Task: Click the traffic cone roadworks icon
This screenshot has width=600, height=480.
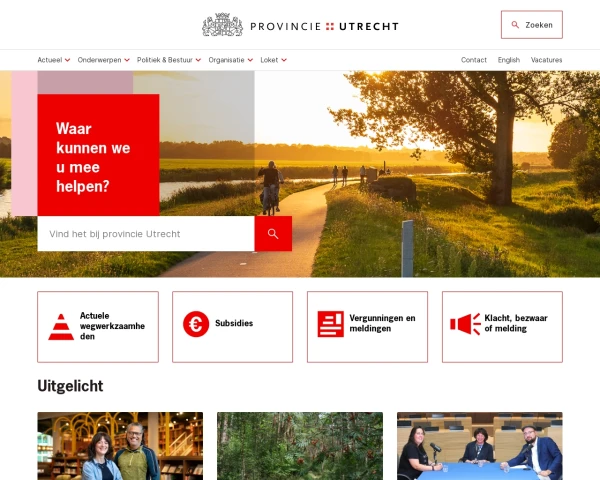Action: (61, 327)
